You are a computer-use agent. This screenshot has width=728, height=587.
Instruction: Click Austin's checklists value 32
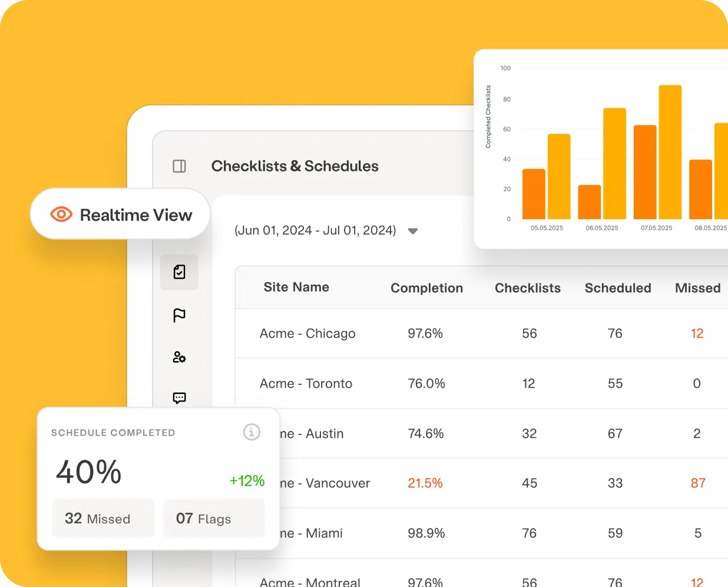click(x=530, y=434)
